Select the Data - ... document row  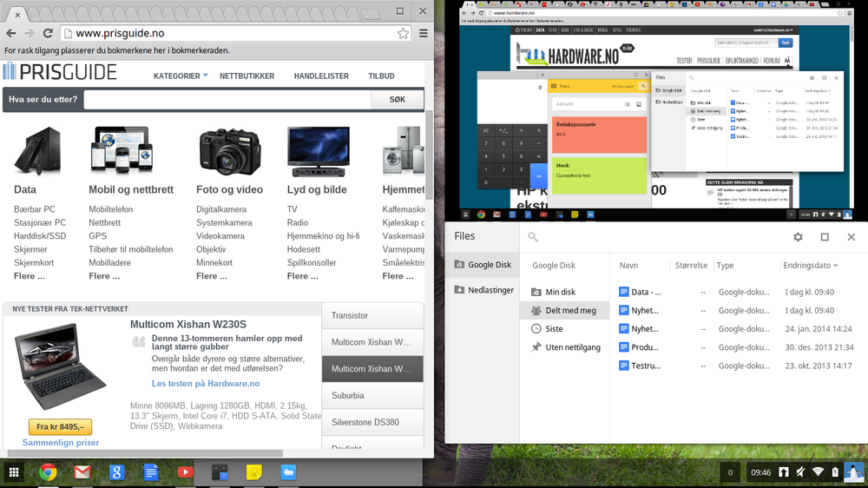pos(739,292)
